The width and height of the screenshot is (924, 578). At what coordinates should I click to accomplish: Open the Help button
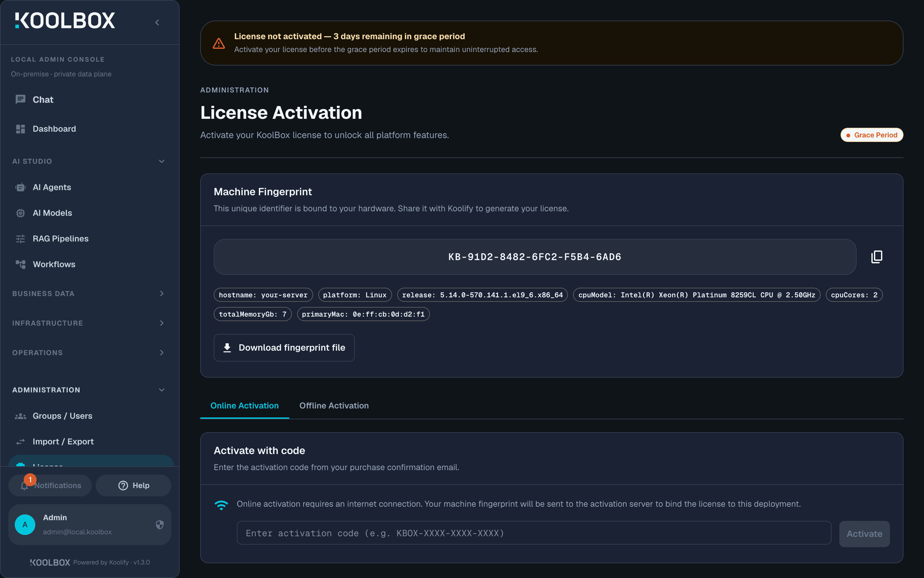[134, 486]
